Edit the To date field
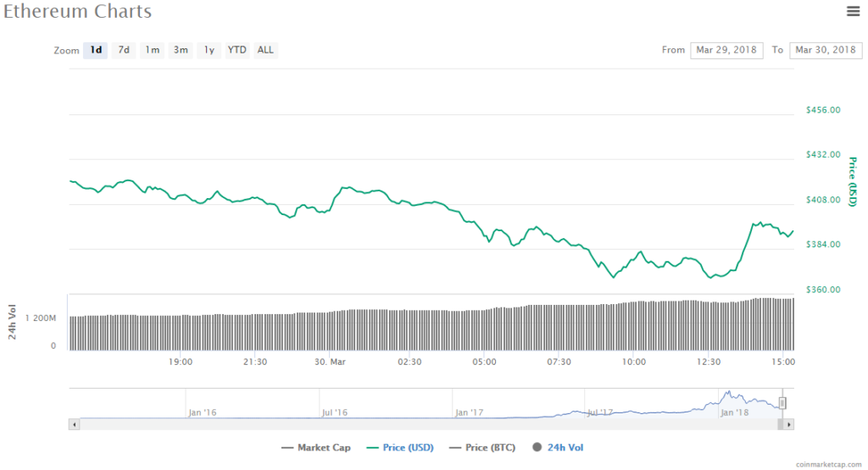 coord(825,50)
